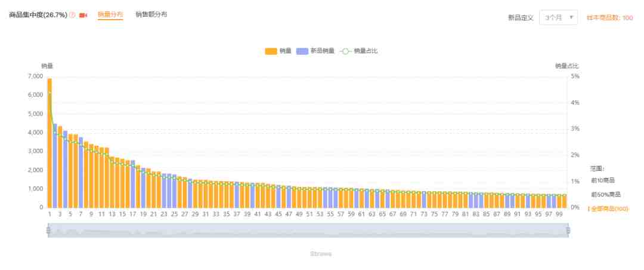This screenshot has height=270, width=644.
Task: Select the 全部商品(100) range option
Action: pos(608,208)
